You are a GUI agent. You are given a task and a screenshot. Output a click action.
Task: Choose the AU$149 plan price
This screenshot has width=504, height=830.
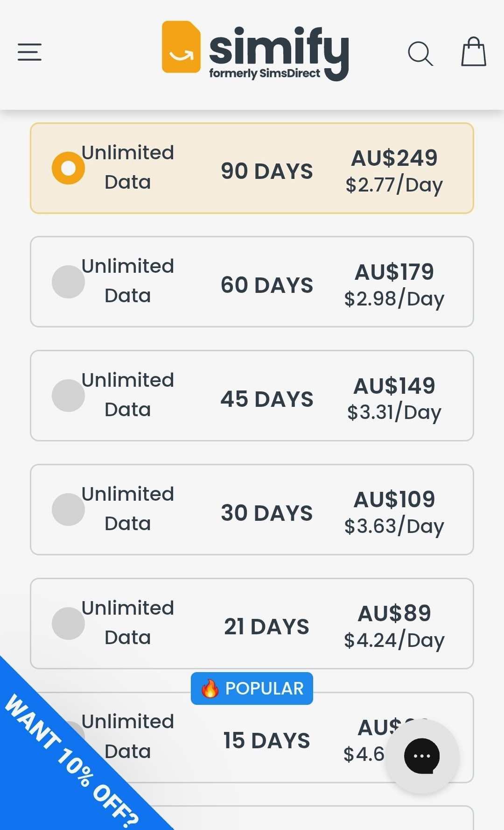pos(394,386)
